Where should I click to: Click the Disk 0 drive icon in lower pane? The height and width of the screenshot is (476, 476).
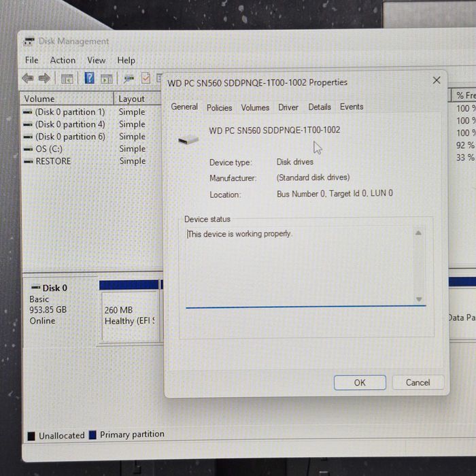[36, 287]
